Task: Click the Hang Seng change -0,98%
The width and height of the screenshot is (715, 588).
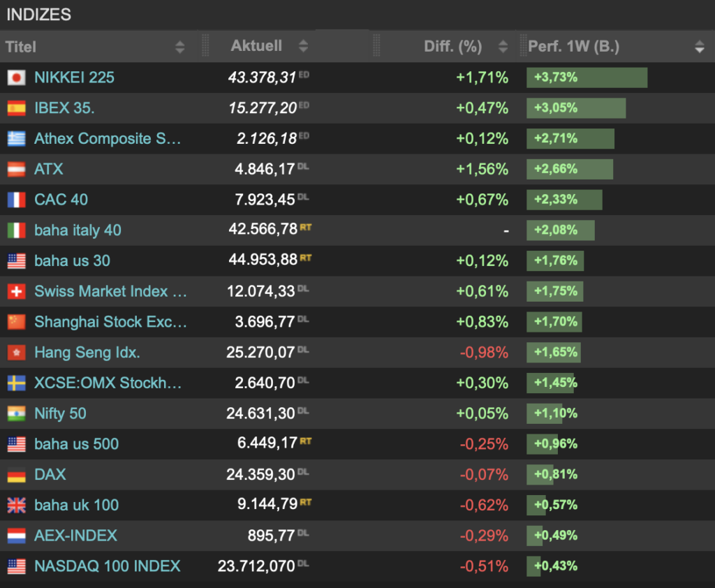Action: pyautogui.click(x=484, y=353)
